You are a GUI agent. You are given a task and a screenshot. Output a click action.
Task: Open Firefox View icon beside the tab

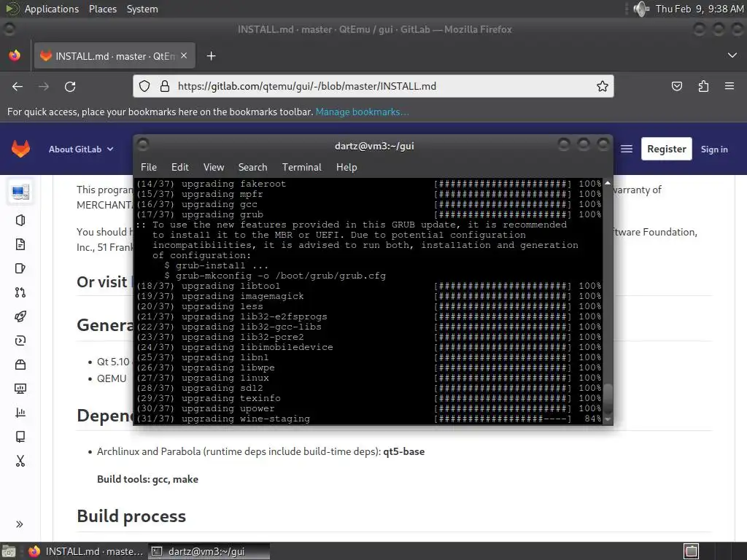click(15, 55)
